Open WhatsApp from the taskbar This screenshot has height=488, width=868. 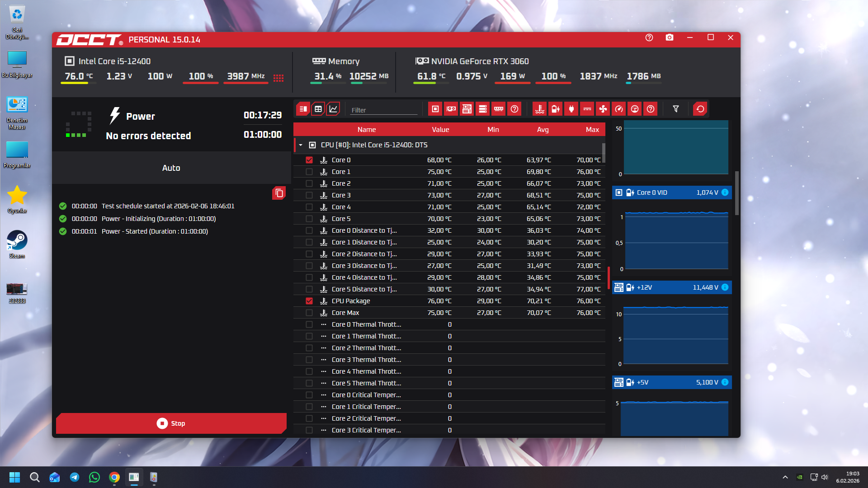click(x=94, y=477)
